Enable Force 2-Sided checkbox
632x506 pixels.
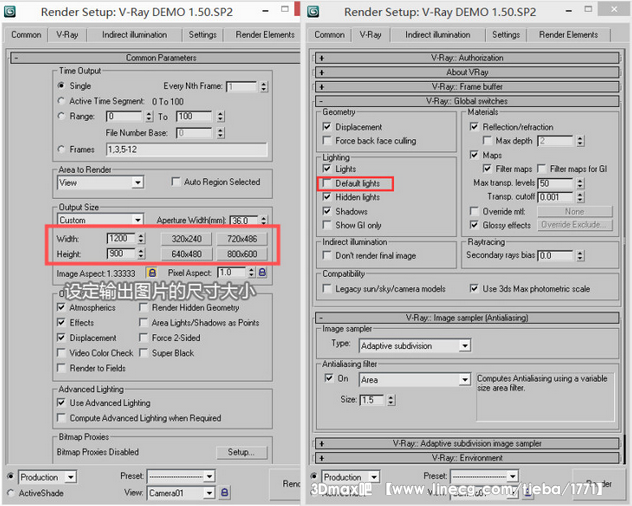coord(143,337)
